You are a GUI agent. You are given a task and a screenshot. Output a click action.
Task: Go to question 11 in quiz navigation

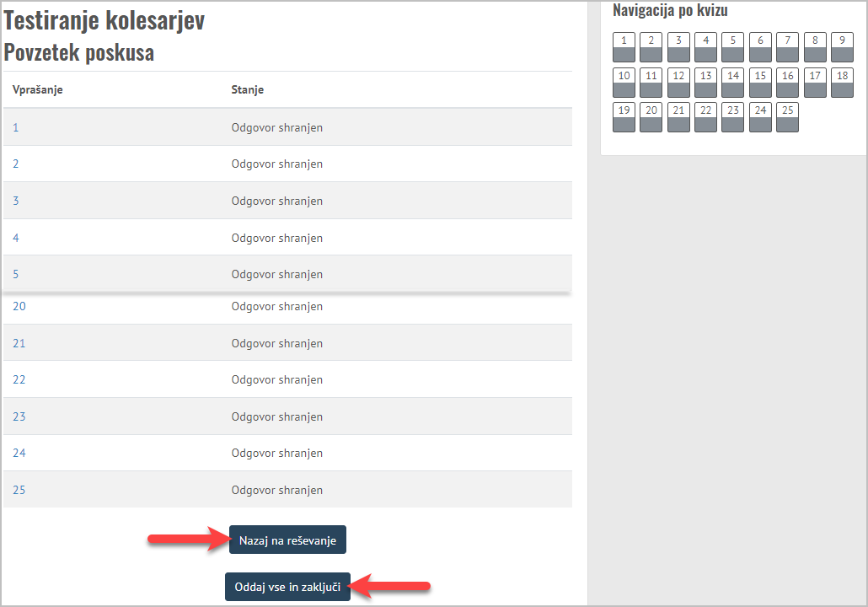651,83
